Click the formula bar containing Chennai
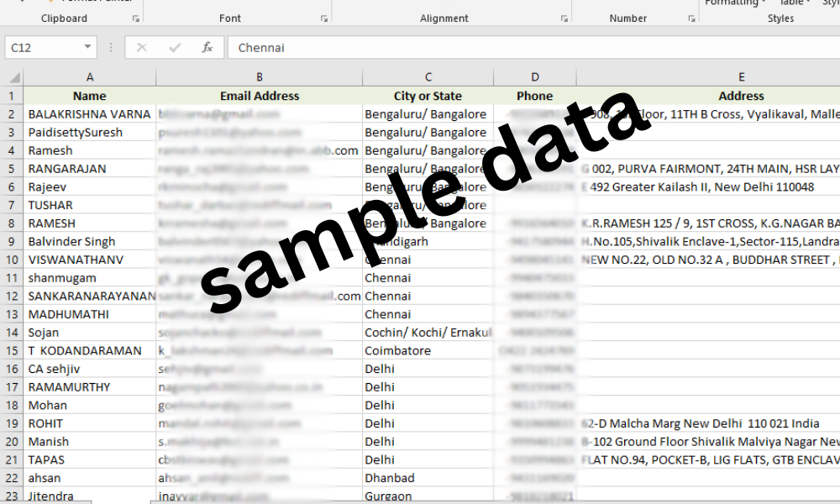Image resolution: width=840 pixels, height=504 pixels. pos(533,48)
